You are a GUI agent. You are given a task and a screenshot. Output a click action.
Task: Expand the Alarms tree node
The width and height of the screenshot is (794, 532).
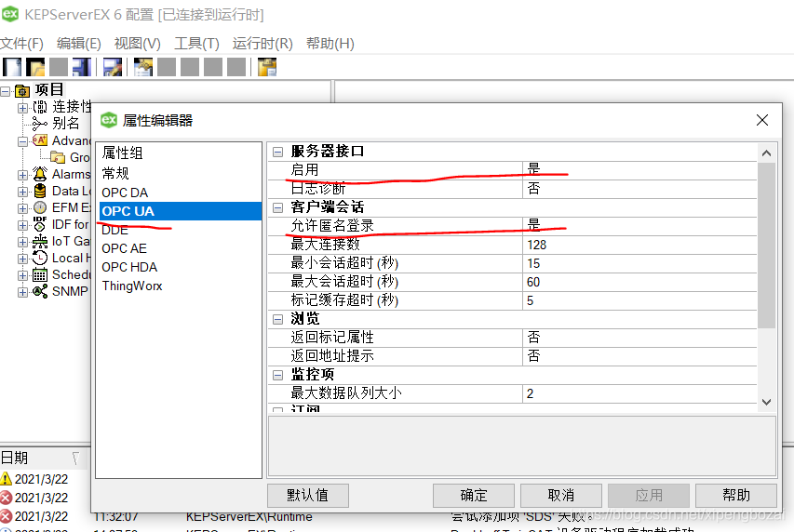click(x=22, y=175)
